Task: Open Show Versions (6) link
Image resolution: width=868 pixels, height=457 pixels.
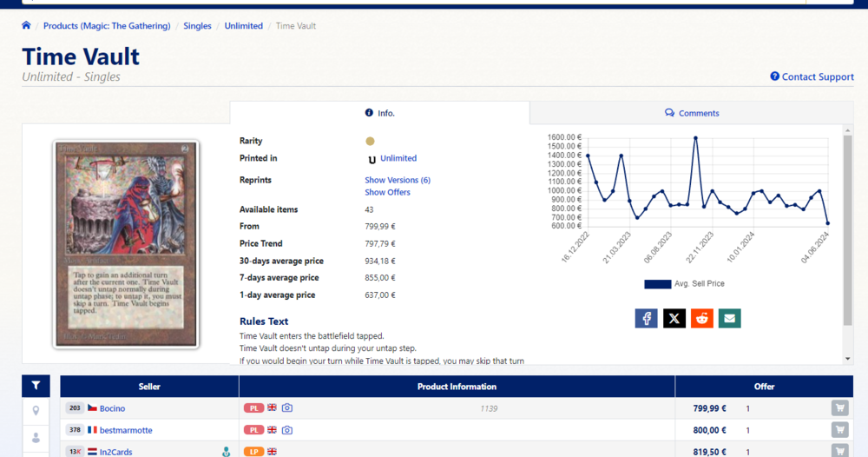Action: (x=398, y=180)
